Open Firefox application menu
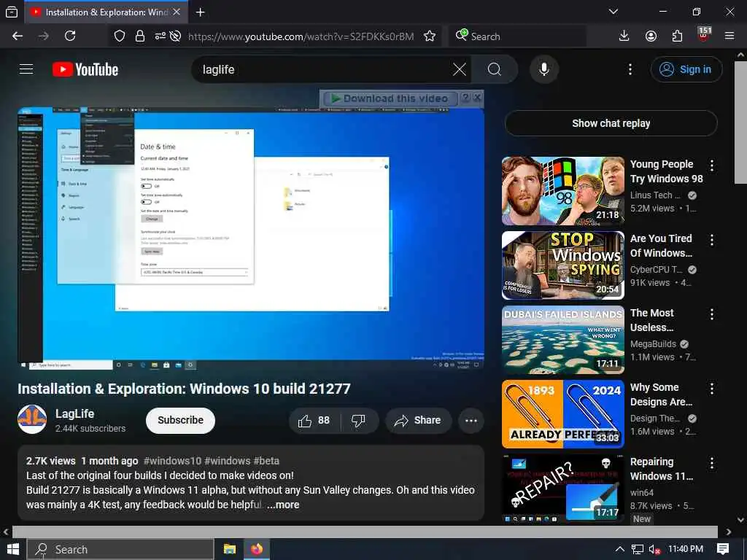Screen dimensions: 747x560 (729, 36)
